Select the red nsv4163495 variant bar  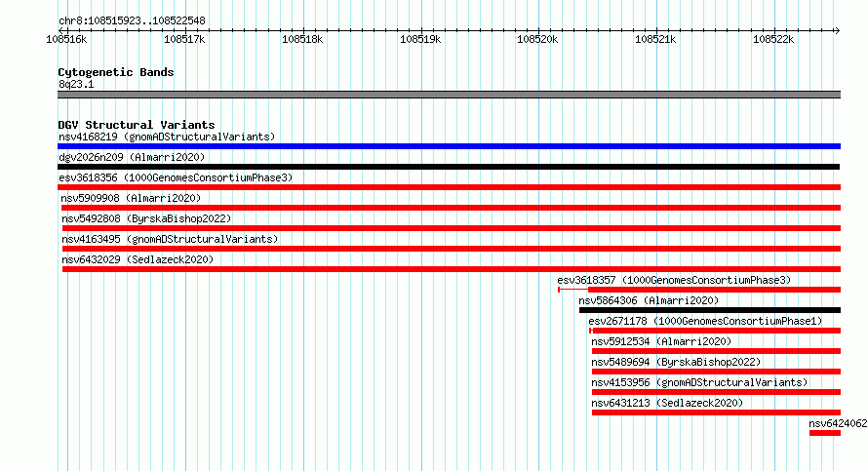452,249
